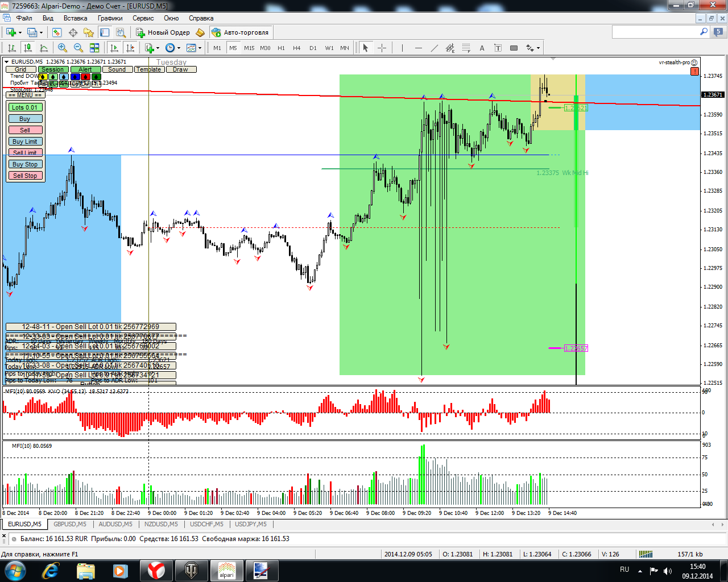This screenshot has height=582, width=728.
Task: Click the Sell Stop button
Action: [x=25, y=176]
